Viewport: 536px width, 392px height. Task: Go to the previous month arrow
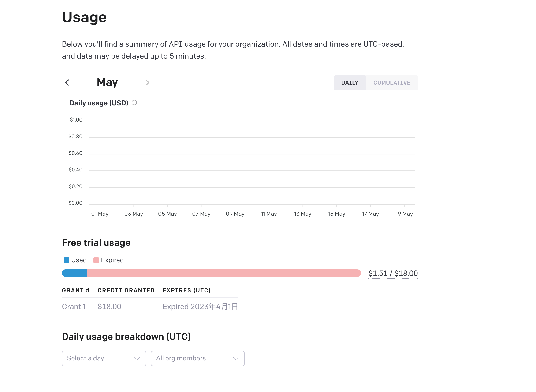[x=67, y=83]
